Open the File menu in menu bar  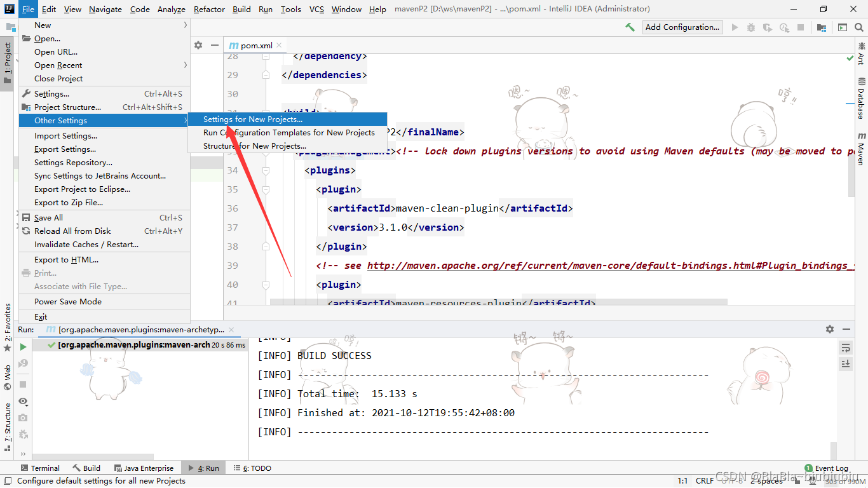click(28, 9)
